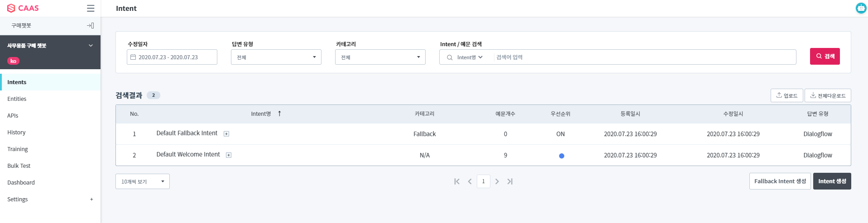Open the 답변 유형 dropdown

(x=276, y=57)
